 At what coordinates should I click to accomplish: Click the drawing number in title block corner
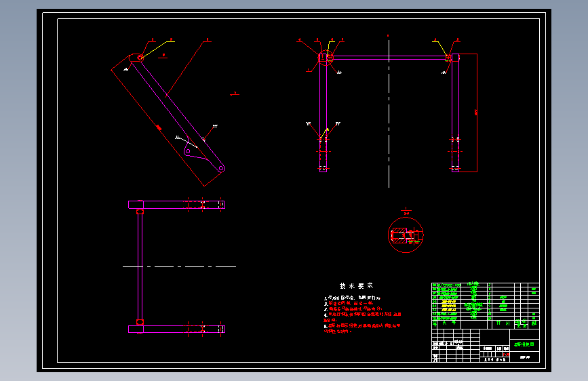coord(525,357)
